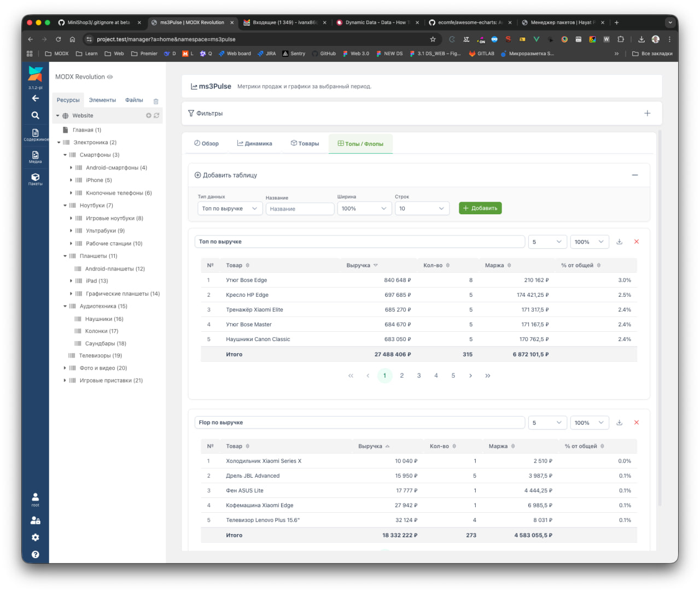Open the Элементы tab in tree panel

(x=102, y=100)
